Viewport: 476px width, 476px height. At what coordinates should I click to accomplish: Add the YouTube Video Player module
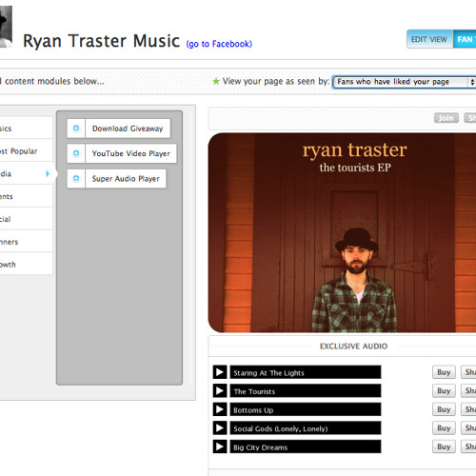pyautogui.click(x=76, y=153)
